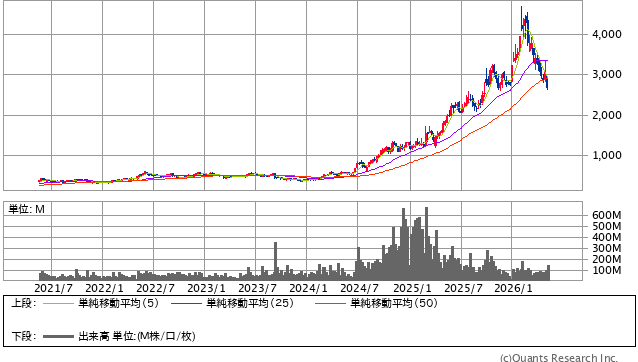Image resolution: width=638 pixels, height=362 pixels.
Task: Click the gray volume legend bar
Action: 58,336
